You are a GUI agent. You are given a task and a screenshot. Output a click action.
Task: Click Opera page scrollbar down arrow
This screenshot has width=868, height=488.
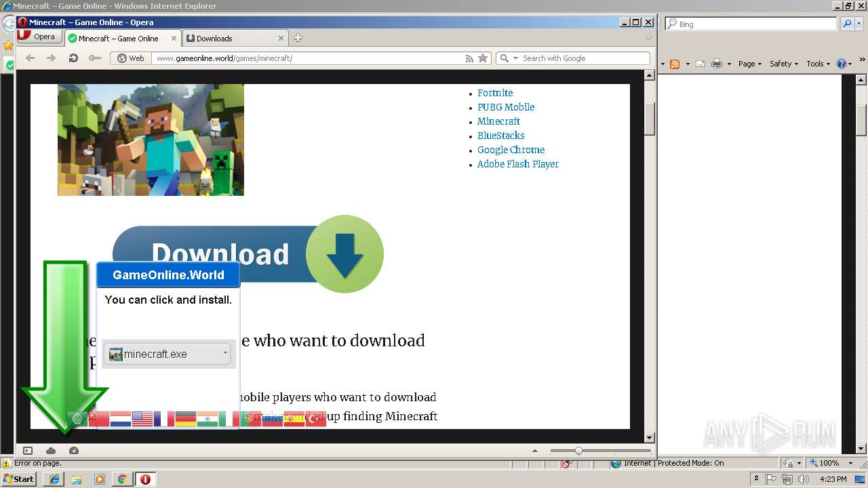tap(649, 438)
